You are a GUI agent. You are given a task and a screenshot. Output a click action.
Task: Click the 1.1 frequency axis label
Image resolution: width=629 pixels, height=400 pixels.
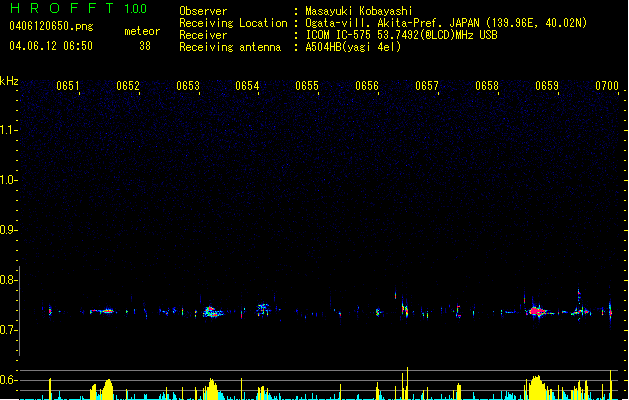pos(8,130)
